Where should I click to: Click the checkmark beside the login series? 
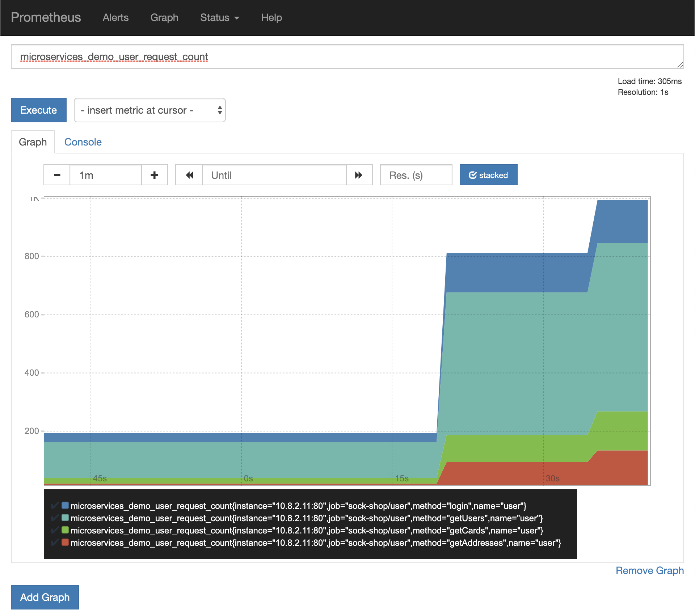[x=55, y=506]
